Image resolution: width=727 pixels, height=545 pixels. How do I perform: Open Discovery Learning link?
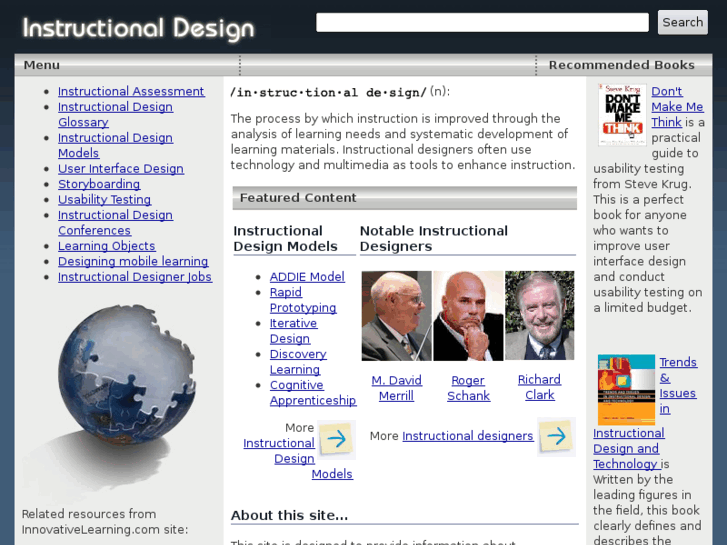tap(298, 362)
